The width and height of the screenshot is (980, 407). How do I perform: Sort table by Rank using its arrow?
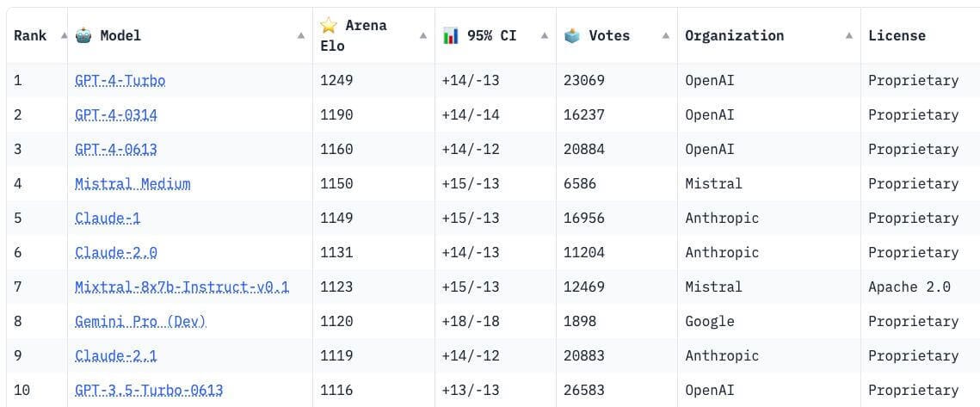(x=64, y=35)
